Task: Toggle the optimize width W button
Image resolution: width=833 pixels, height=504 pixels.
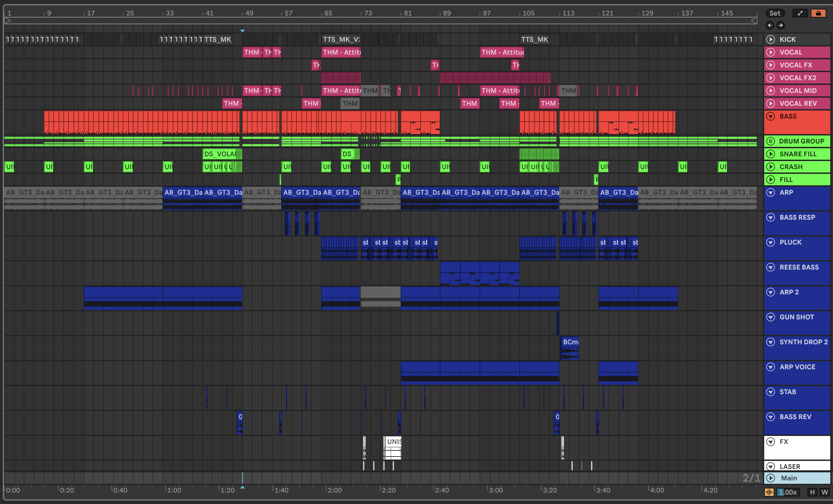Action: point(825,492)
